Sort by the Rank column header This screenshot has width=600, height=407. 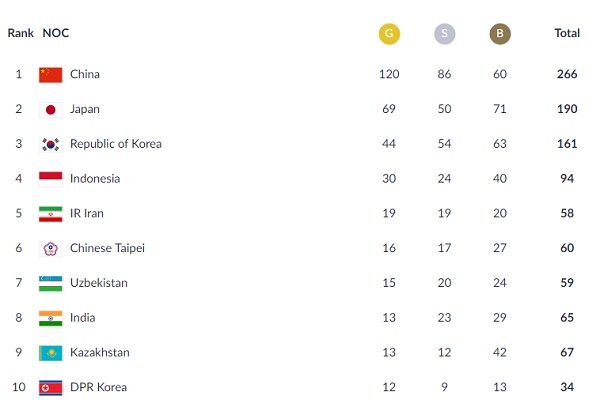[x=21, y=33]
